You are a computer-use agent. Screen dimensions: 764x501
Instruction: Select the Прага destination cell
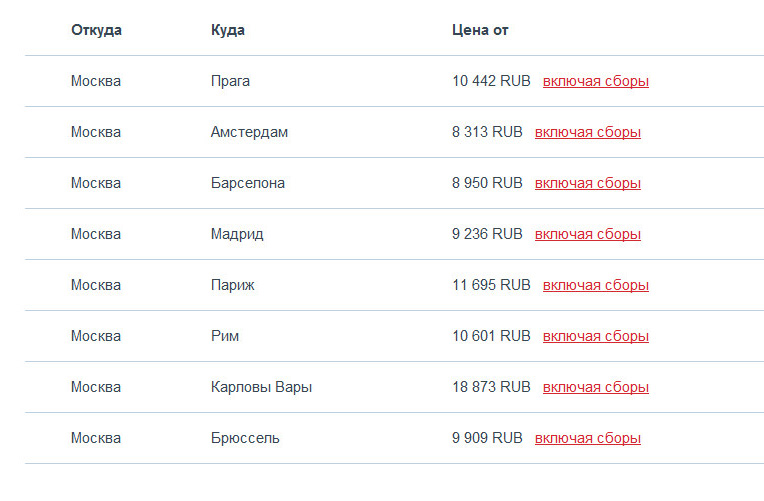click(230, 81)
